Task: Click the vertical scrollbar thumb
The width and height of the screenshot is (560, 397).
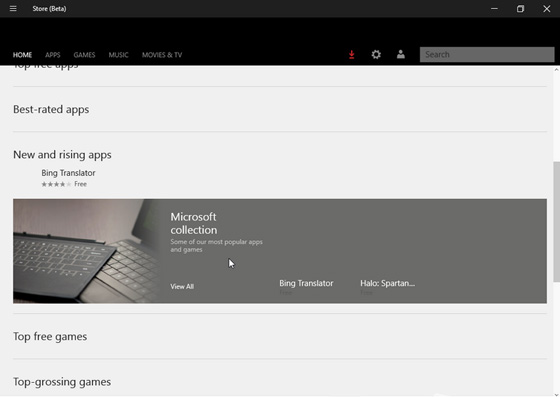Action: pos(556,221)
